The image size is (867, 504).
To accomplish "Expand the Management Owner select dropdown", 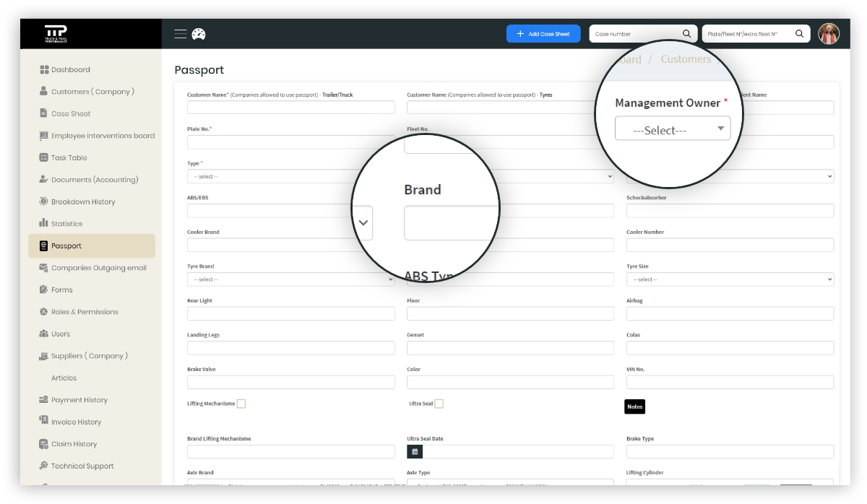I will click(x=673, y=129).
